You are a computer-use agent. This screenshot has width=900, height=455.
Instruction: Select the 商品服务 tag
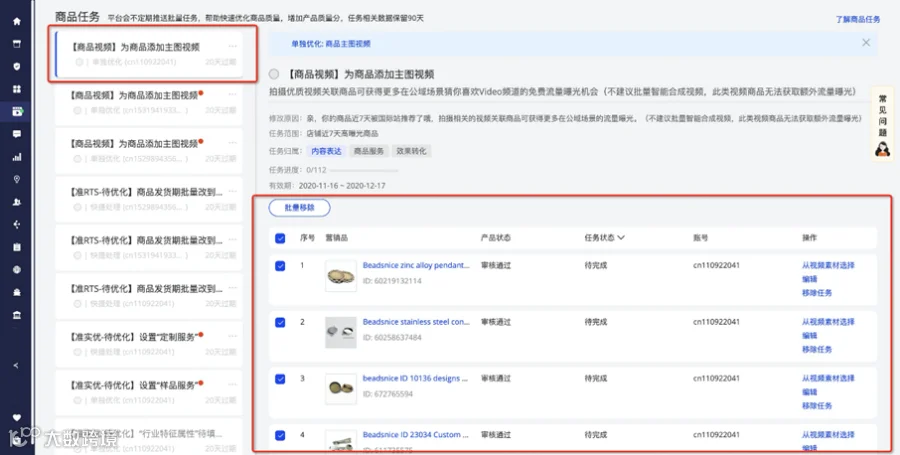pyautogui.click(x=368, y=151)
